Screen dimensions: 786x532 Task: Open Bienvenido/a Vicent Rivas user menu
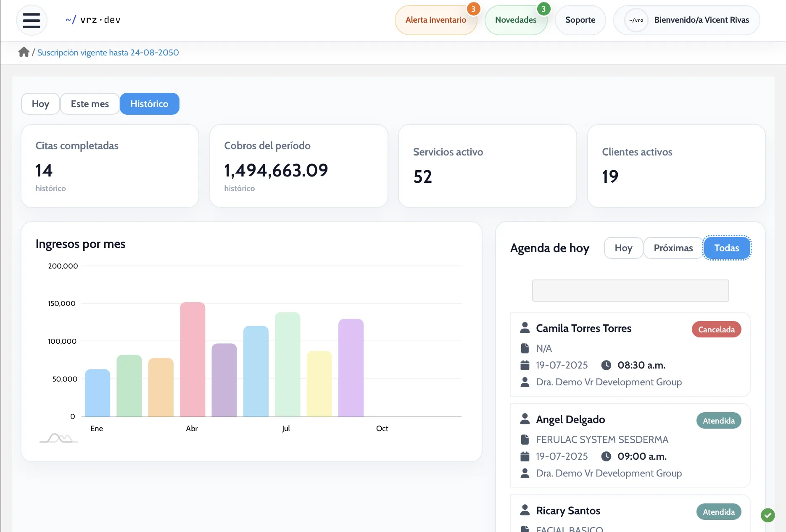tap(687, 20)
